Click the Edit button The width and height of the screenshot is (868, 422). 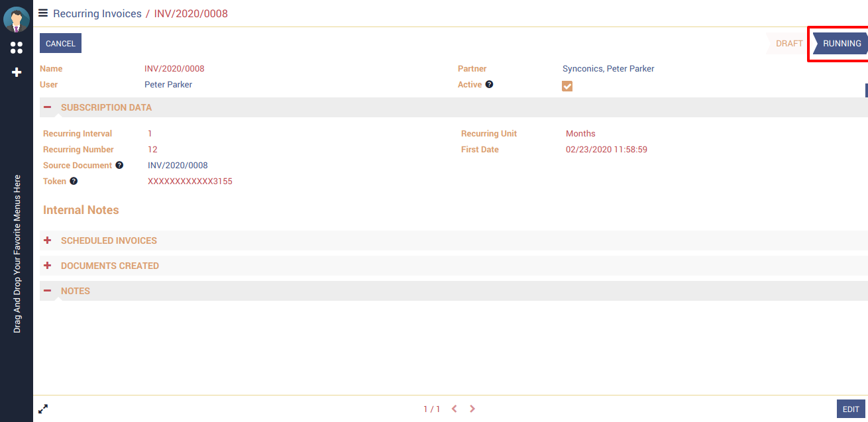(851, 409)
